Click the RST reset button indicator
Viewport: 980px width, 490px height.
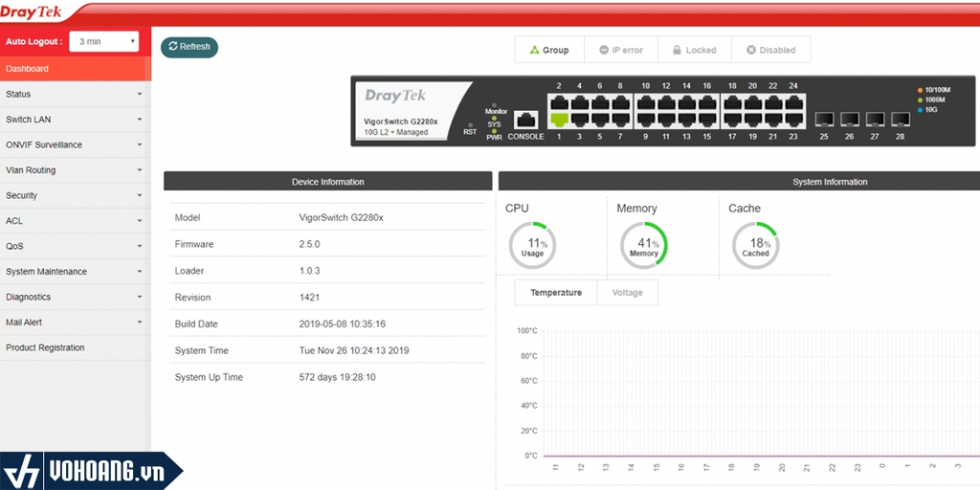pyautogui.click(x=470, y=125)
